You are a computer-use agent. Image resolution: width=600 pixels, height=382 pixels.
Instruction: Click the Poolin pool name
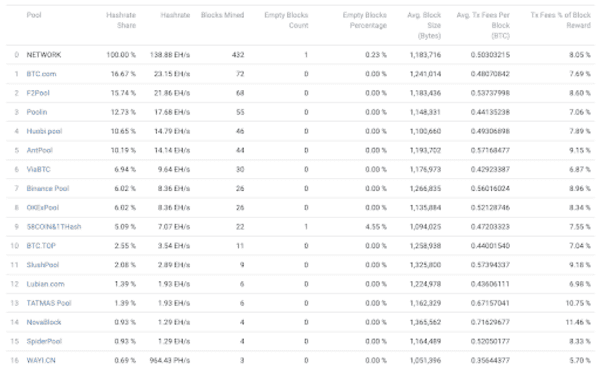pos(37,112)
